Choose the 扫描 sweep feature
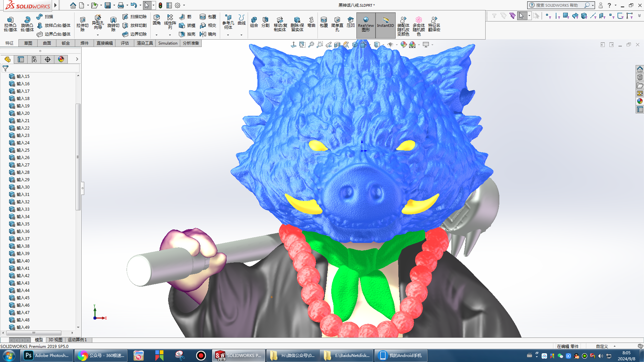 pyautogui.click(x=45, y=16)
